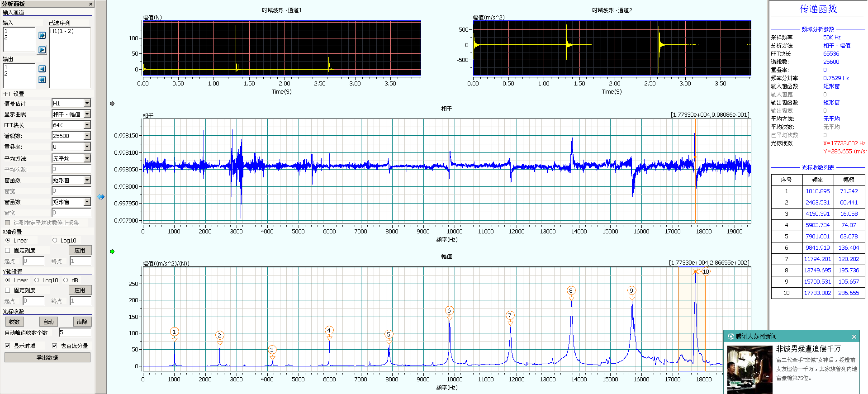Click the remove-all channels double-left-arrow icon
Screen dimensions: 868x394
click(42, 80)
